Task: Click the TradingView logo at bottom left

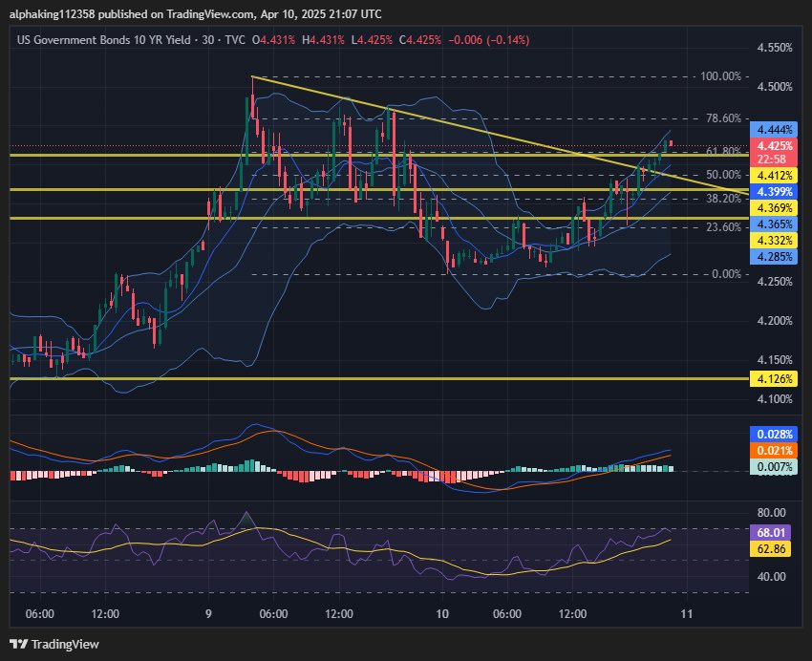Action: 54,644
